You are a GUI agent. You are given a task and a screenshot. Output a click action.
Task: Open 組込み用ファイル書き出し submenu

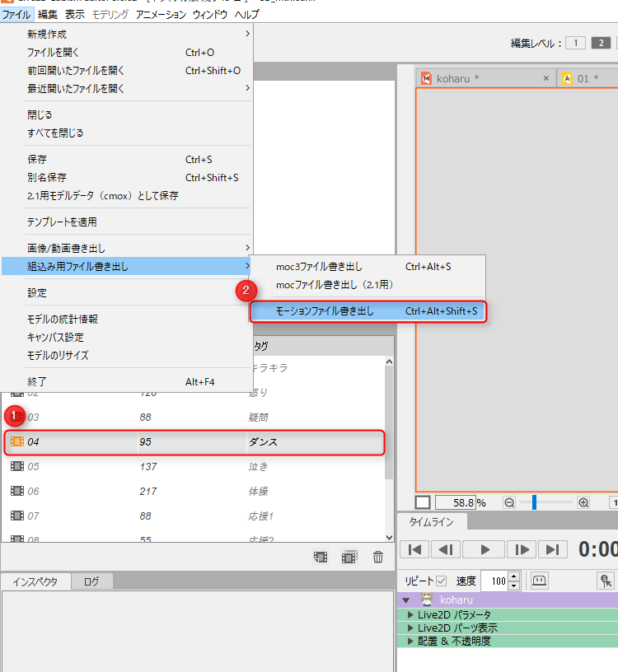pos(127,266)
